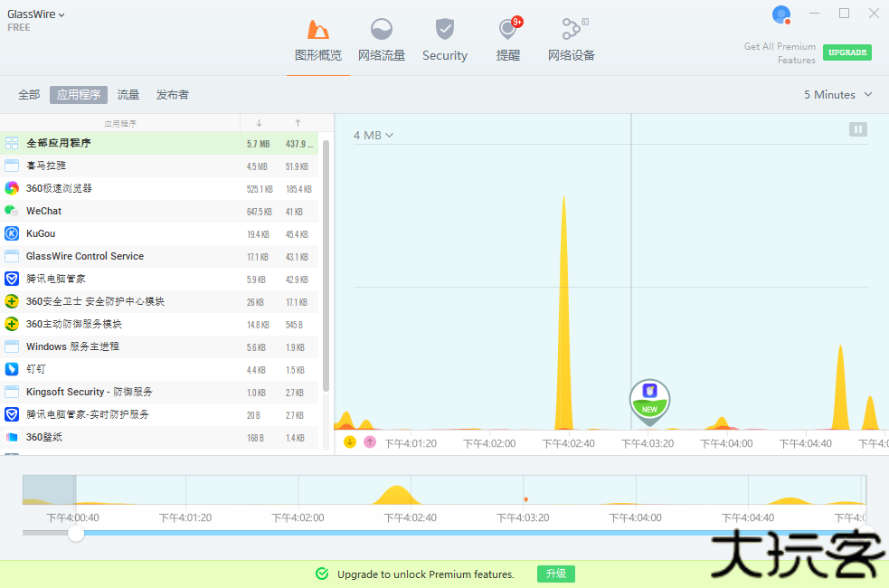The image size is (889, 588).
Task: Click the orange event dot on mini timeline
Action: [x=526, y=499]
